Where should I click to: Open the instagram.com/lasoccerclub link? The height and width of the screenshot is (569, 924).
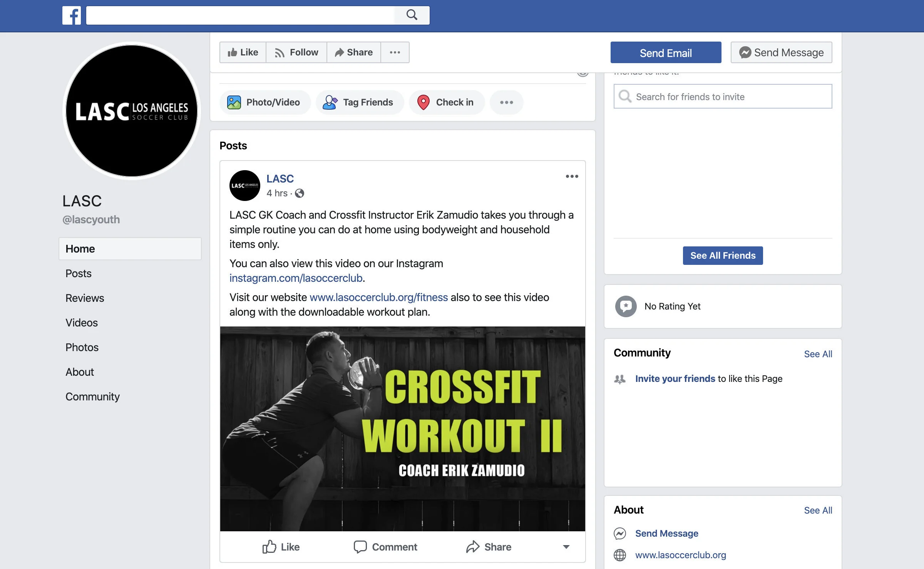pyautogui.click(x=296, y=278)
